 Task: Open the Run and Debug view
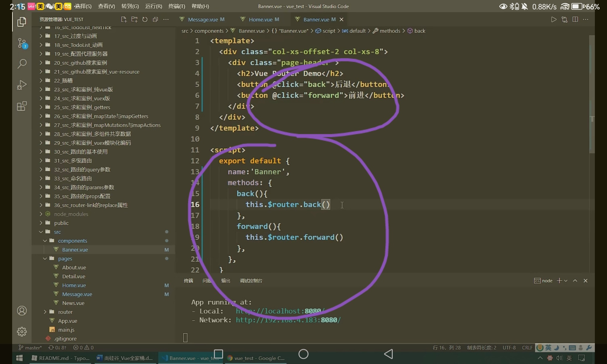click(22, 85)
